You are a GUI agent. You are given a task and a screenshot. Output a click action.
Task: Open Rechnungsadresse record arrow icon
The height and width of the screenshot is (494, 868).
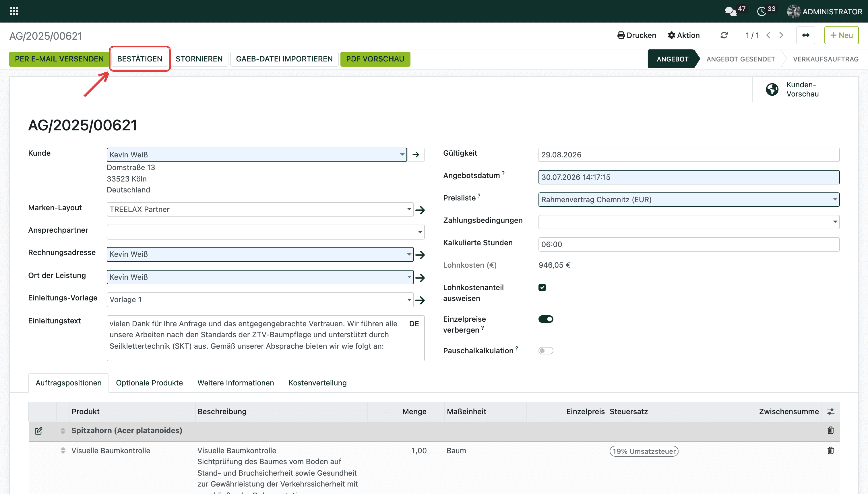tap(420, 255)
